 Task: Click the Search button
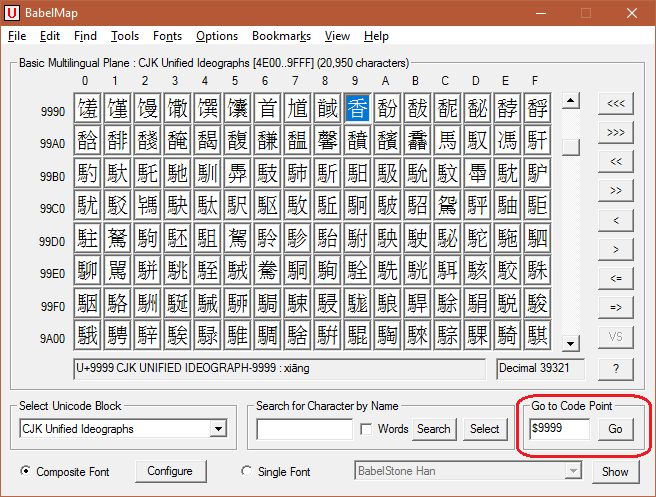434,429
